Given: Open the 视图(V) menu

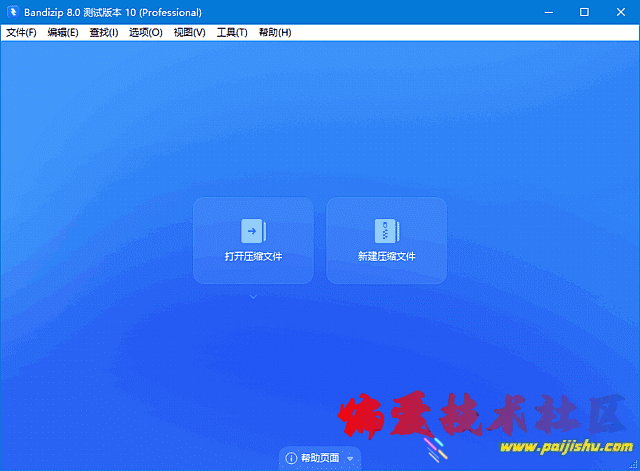Looking at the screenshot, I should pos(189,33).
